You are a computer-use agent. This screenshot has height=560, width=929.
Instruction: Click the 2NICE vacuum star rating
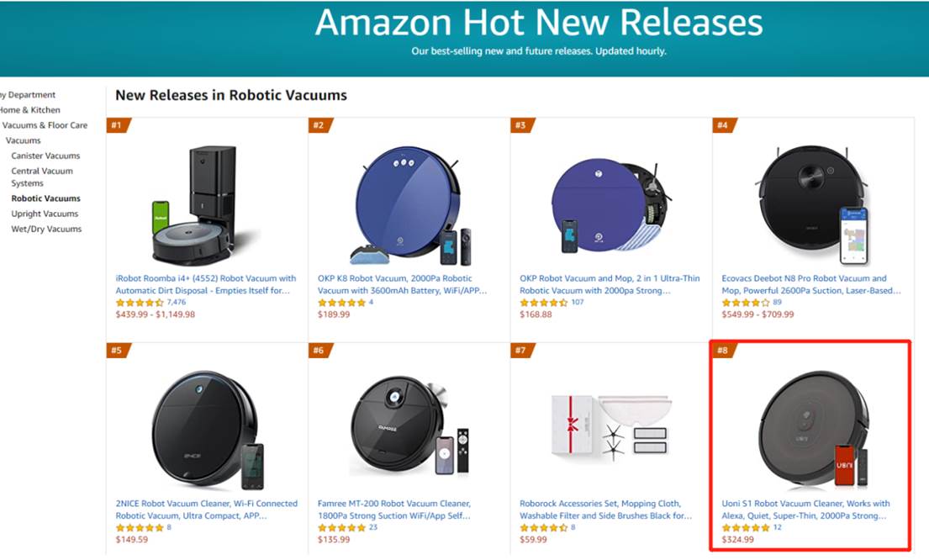pos(140,528)
